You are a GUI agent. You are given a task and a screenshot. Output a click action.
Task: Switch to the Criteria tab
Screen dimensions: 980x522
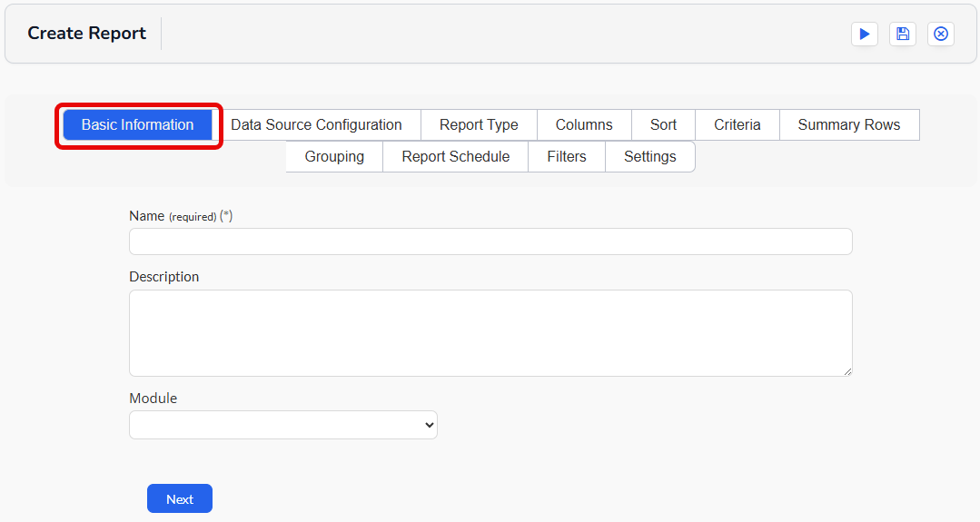tap(737, 125)
